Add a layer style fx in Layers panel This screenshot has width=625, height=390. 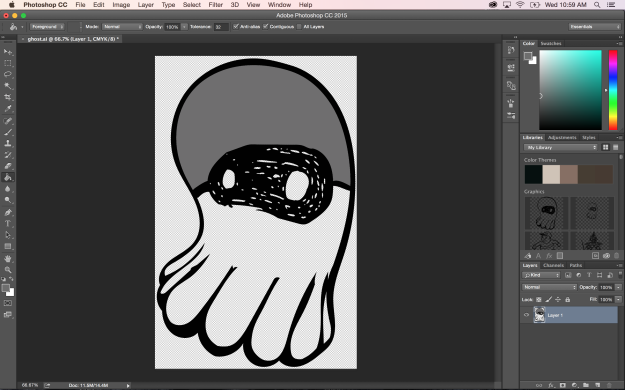tap(551, 385)
